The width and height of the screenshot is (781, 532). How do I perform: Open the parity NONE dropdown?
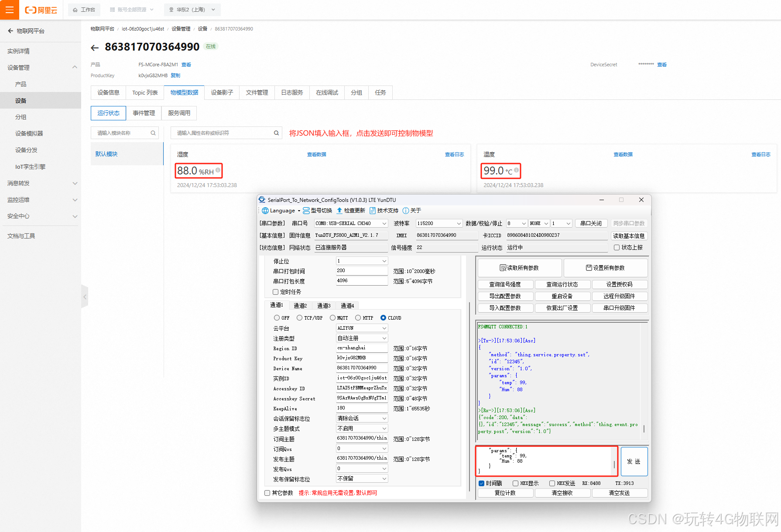pos(539,223)
